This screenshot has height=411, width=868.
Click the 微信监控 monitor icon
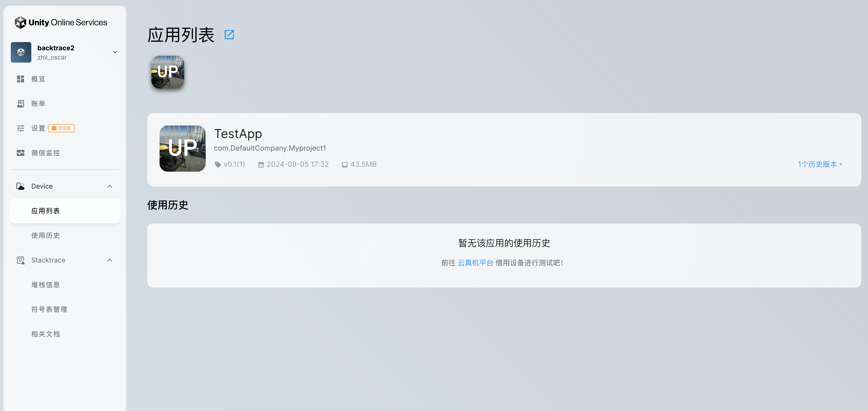coord(21,153)
